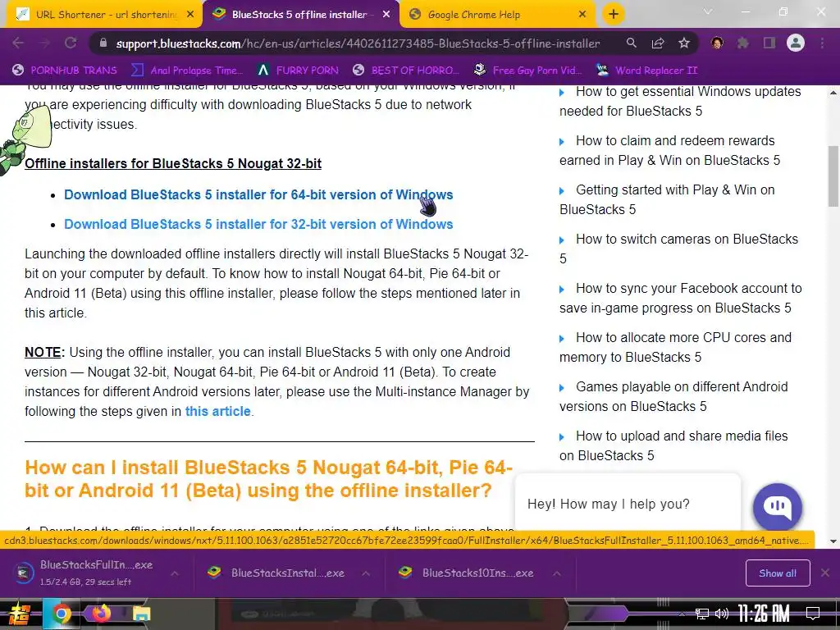Image resolution: width=840 pixels, height=630 pixels.
Task: Download BlueStacks 5 installer for 32-bit Windows
Action: point(258,224)
